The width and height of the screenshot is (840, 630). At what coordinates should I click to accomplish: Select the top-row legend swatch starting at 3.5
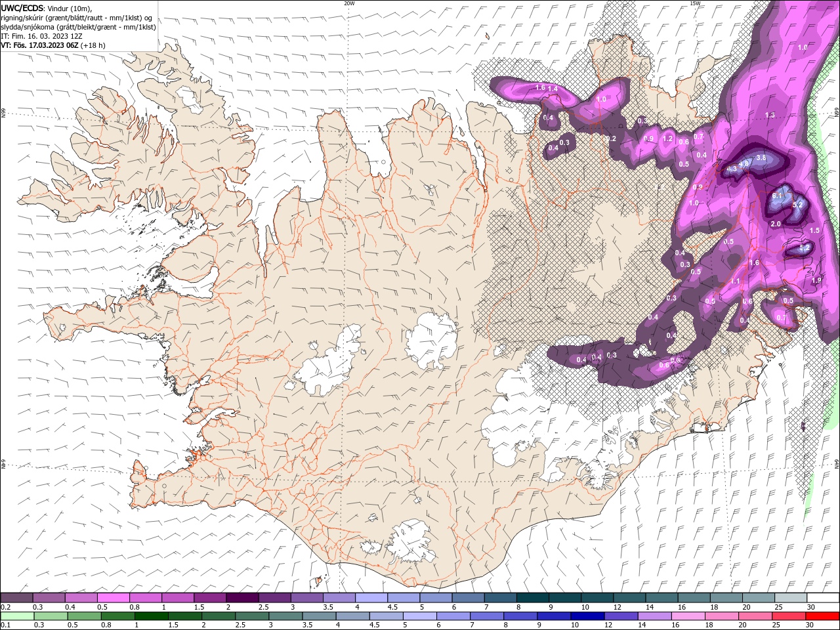(339, 598)
